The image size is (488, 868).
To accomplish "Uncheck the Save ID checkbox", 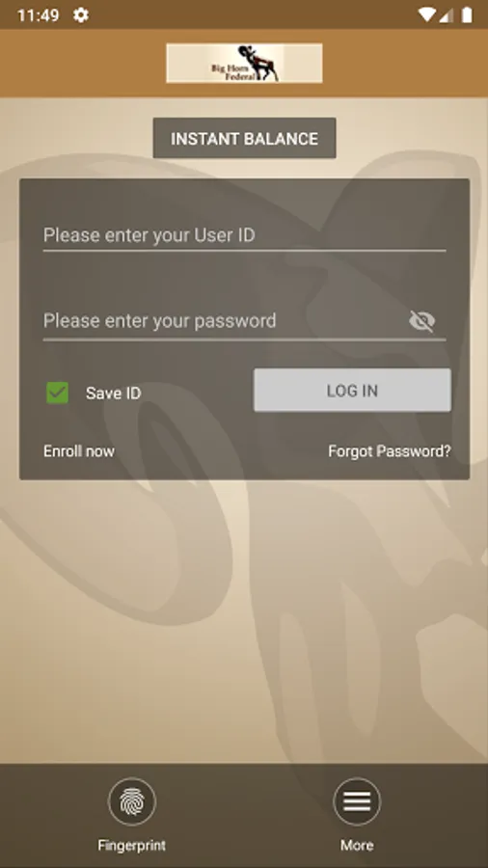I will (x=58, y=393).
